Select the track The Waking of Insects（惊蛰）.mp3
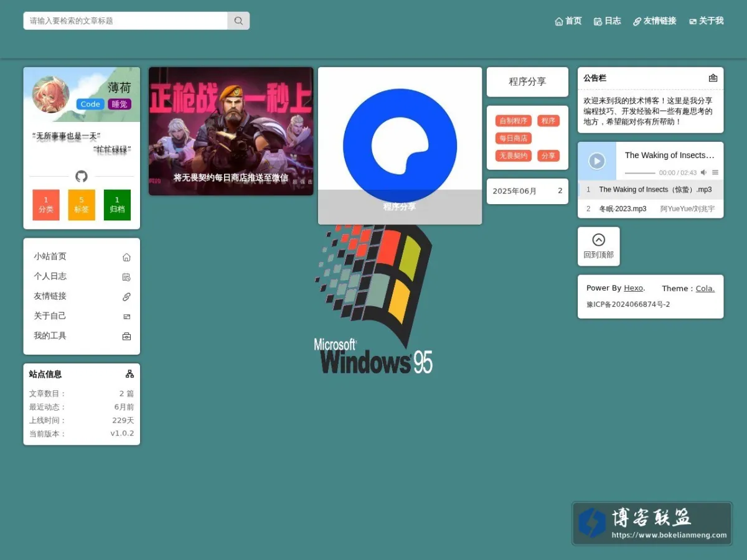Viewport: 747px width, 560px height. pos(651,190)
